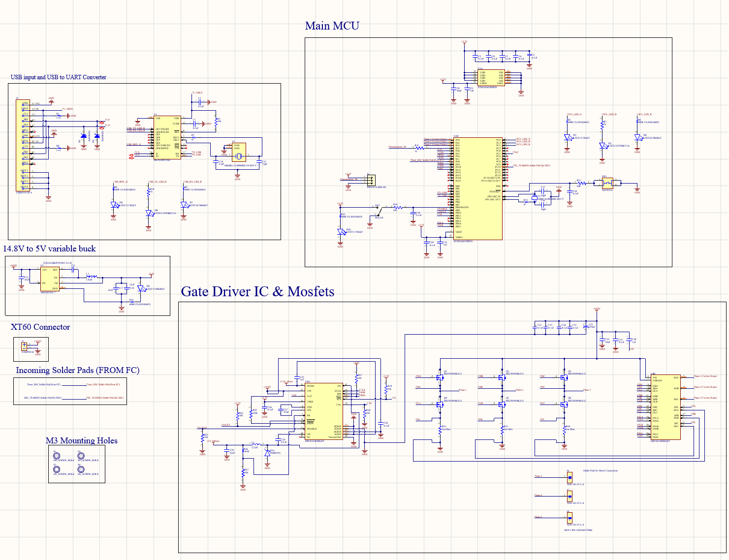Select MOSFET Q1 in the Phase 1 half-bridge

click(441, 376)
